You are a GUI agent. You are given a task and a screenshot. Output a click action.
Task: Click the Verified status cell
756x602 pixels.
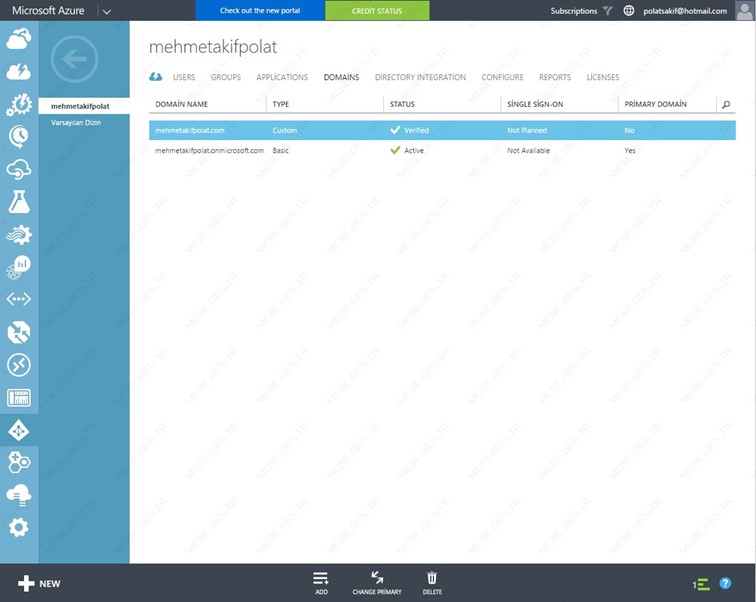(409, 130)
